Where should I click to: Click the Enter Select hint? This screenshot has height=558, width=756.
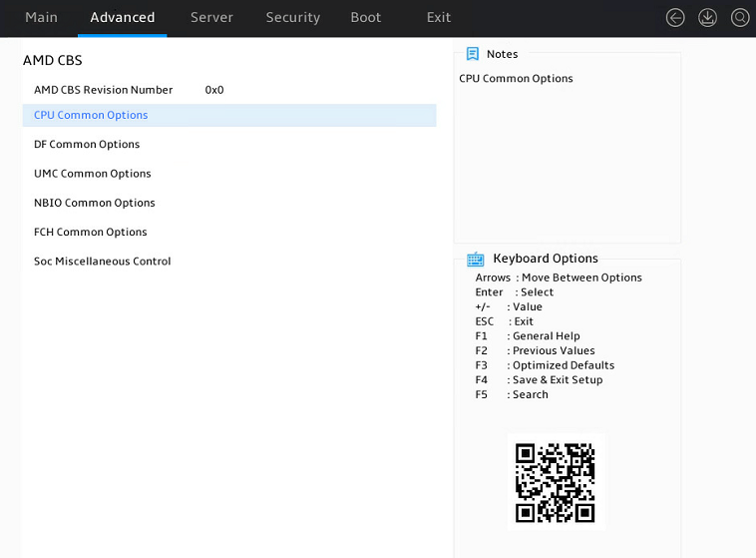click(x=514, y=292)
